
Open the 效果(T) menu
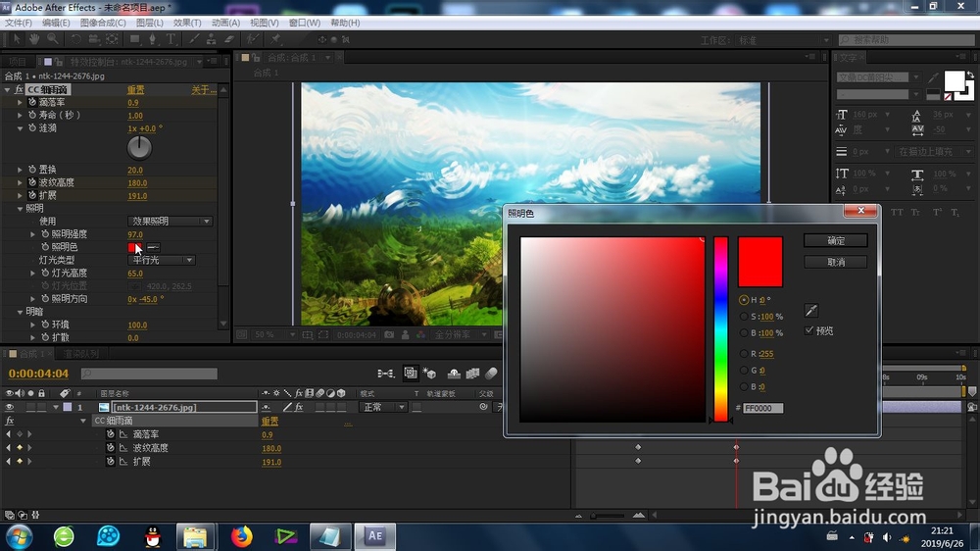tap(187, 23)
